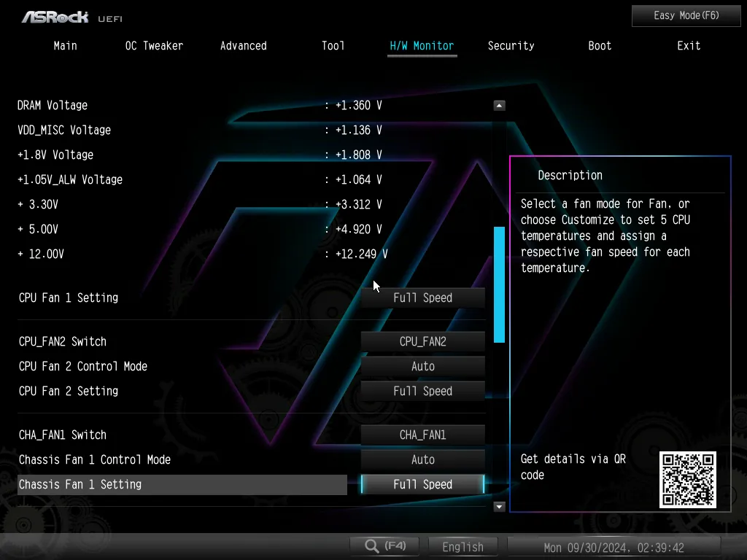Viewport: 747px width, 560px height.
Task: Click the +1.8V Voltage label
Action: pyautogui.click(x=55, y=155)
